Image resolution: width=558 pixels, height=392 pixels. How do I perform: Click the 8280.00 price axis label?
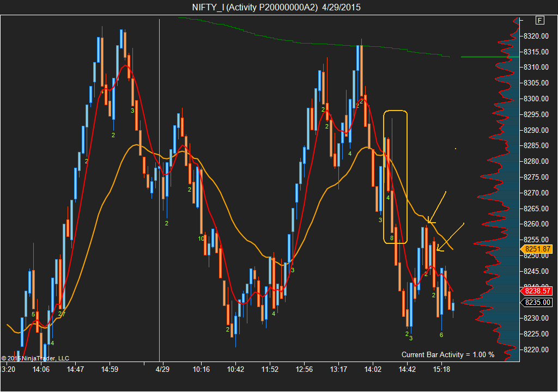[x=536, y=161]
